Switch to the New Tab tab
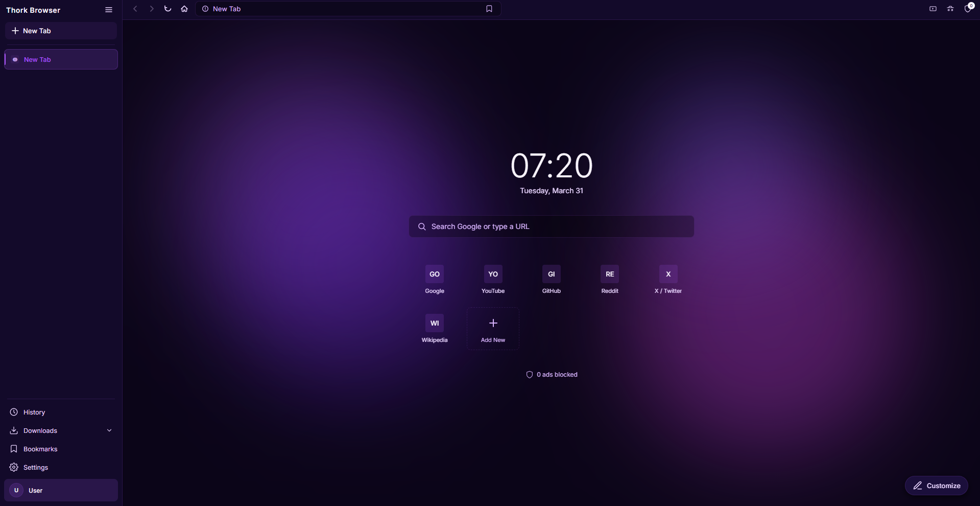This screenshot has width=980, height=506. 60,59
